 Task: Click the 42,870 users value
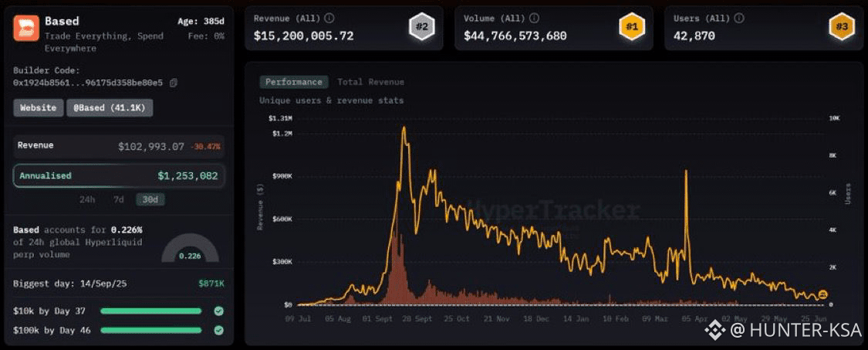pyautogui.click(x=694, y=36)
